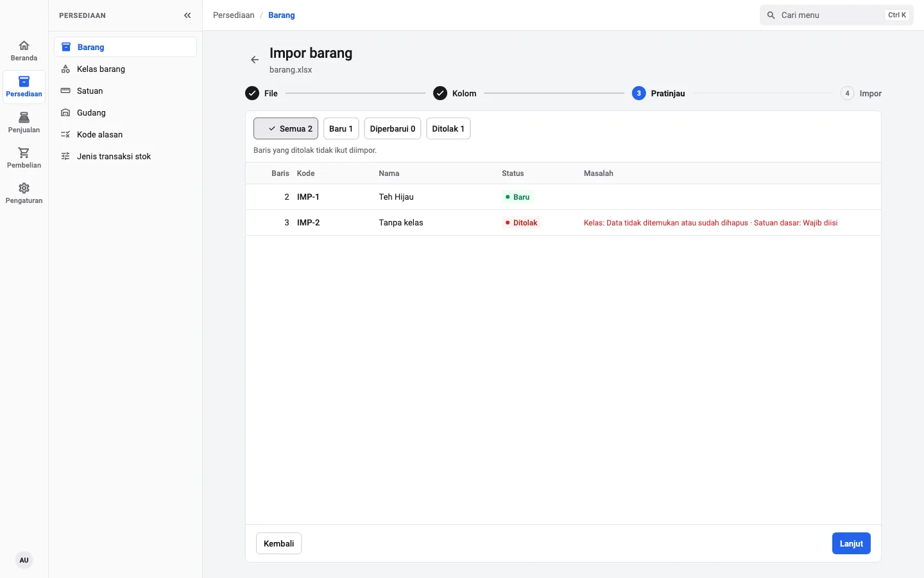Click the Jenis transaksi stok sliders icon
This screenshot has width=924, height=578.
click(x=65, y=157)
